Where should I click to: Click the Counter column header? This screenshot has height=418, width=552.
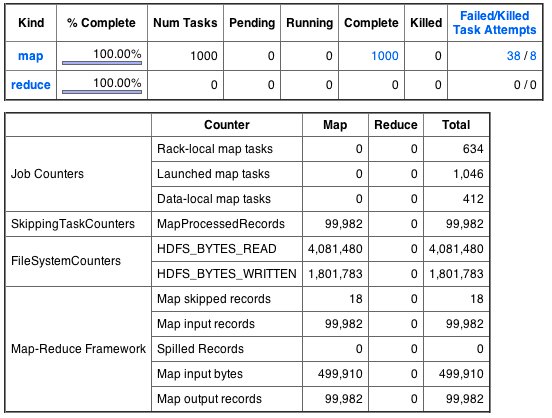point(227,125)
